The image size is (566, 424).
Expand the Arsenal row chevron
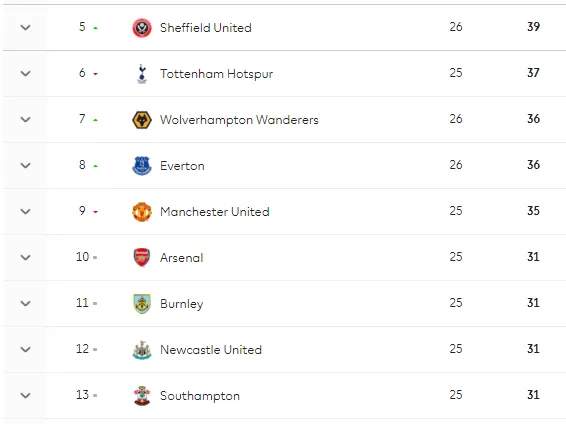click(25, 258)
